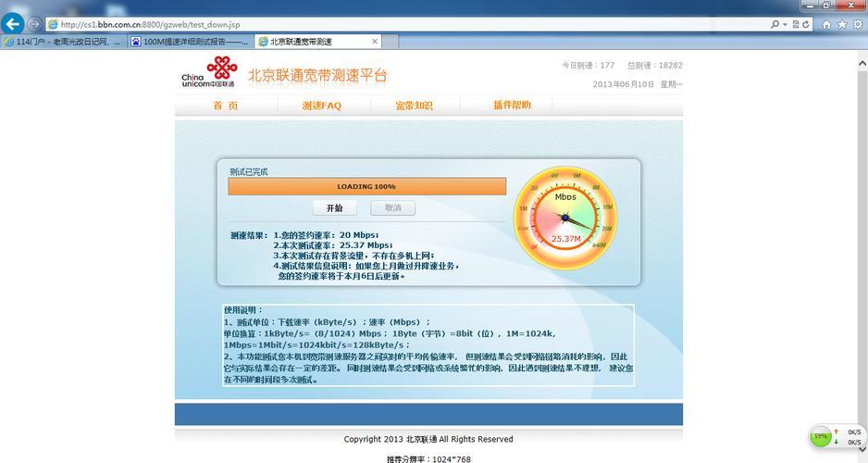Click the page scrollbar up arrow
The height and width of the screenshot is (463, 868).
pyautogui.click(x=862, y=64)
